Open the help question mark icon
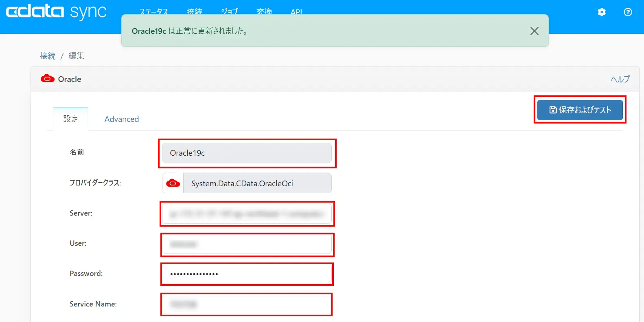 [x=628, y=12]
